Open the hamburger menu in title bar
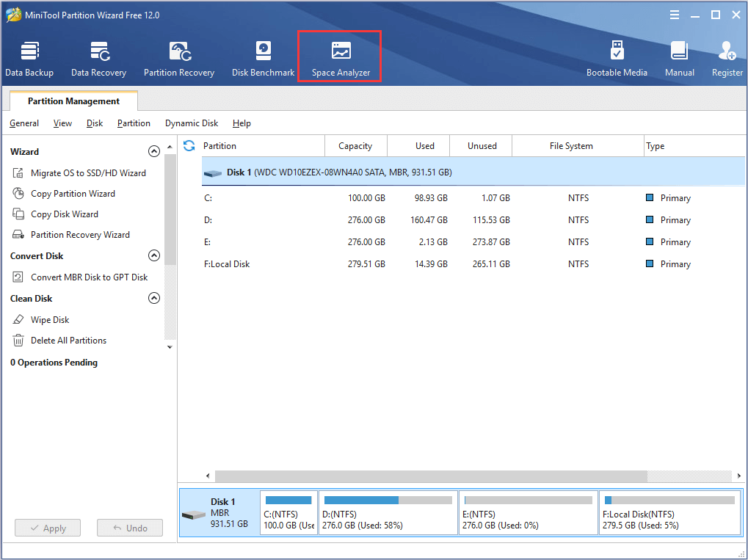 (x=675, y=15)
